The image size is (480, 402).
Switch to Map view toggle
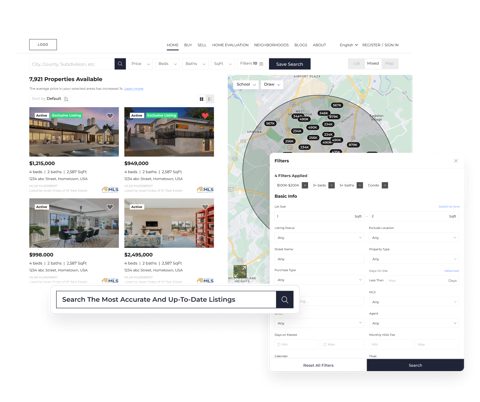[x=390, y=64]
